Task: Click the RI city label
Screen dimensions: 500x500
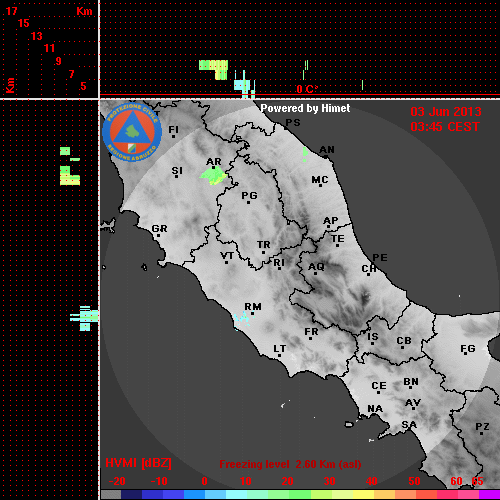Action: [279, 263]
